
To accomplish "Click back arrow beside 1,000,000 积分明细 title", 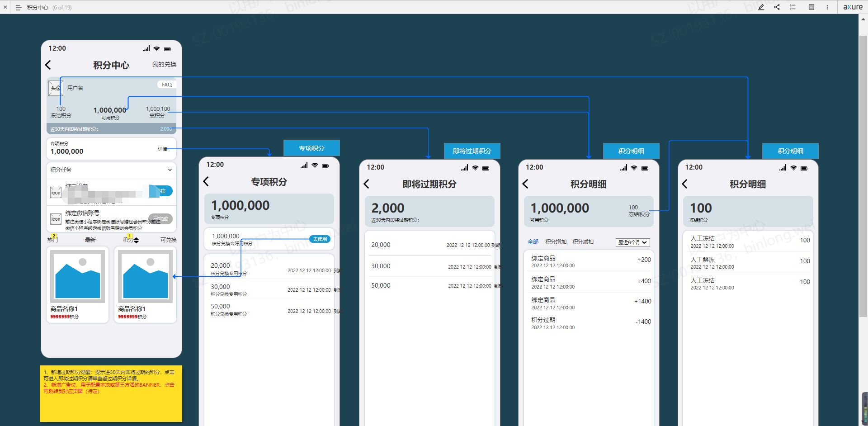I will 525,184.
